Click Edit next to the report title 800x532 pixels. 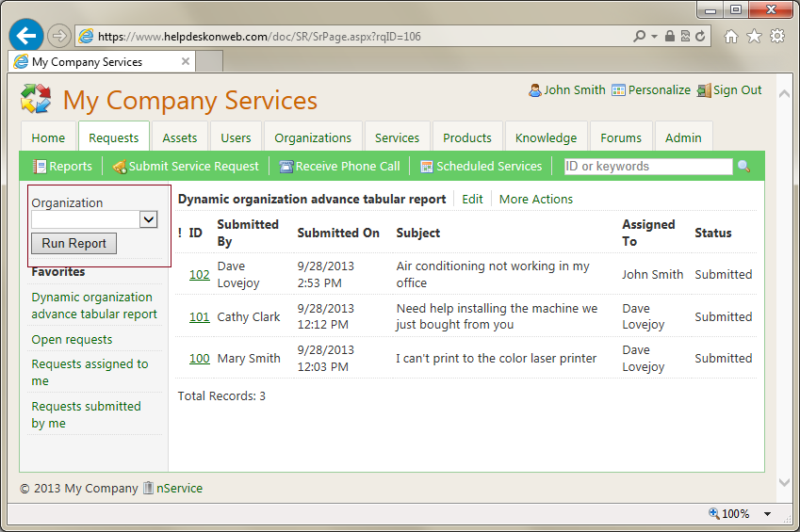[472, 199]
